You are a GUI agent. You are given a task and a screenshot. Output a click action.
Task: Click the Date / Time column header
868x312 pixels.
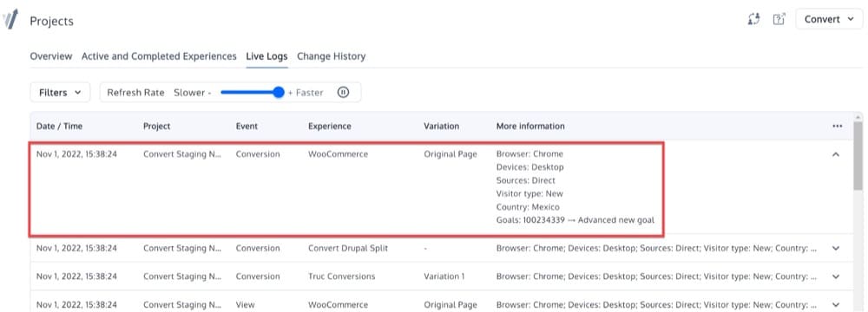[x=59, y=127]
